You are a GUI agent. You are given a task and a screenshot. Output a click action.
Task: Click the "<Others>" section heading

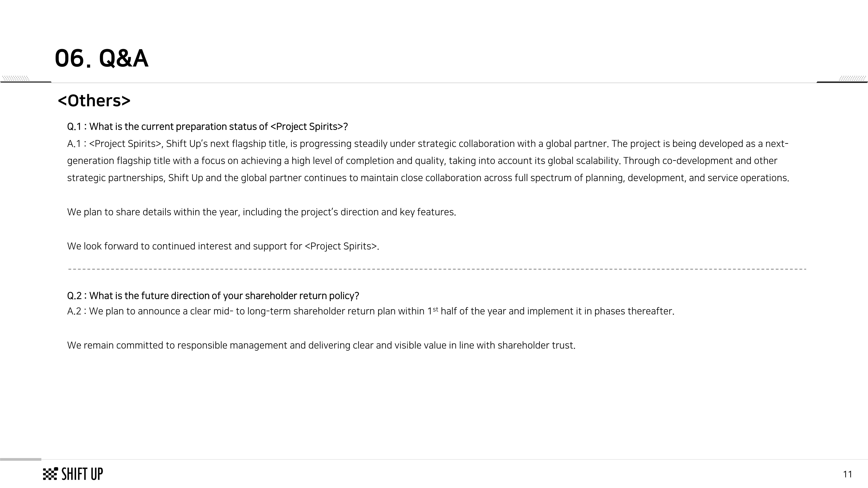coord(94,101)
